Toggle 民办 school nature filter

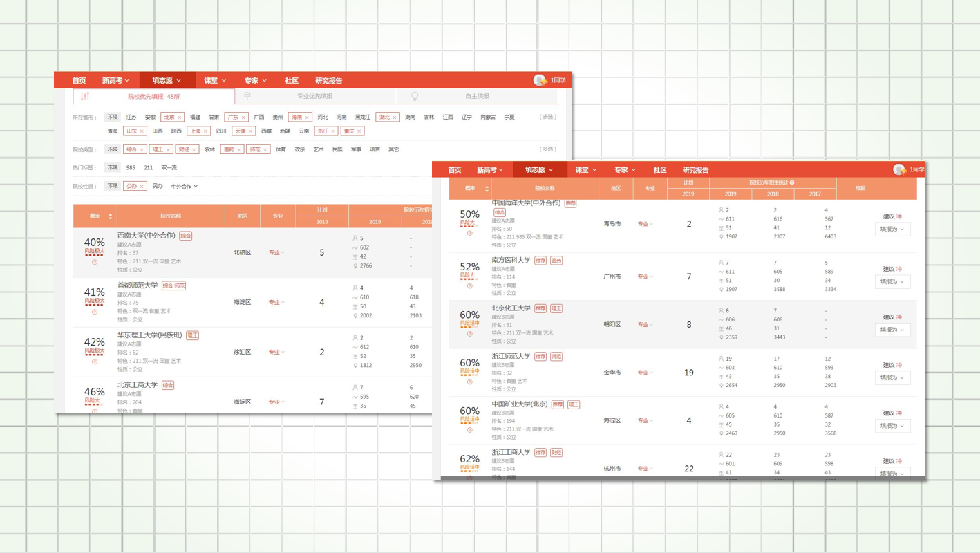pos(158,187)
